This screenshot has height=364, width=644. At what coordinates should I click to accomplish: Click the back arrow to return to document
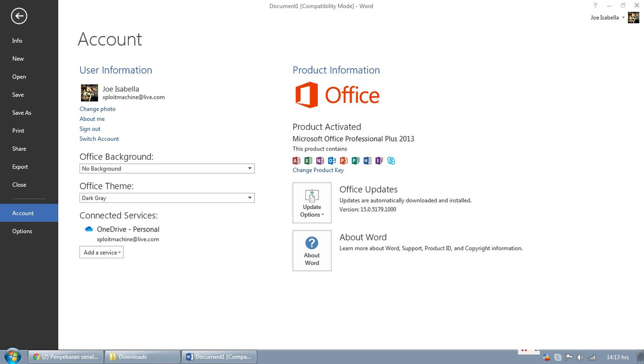click(x=19, y=16)
